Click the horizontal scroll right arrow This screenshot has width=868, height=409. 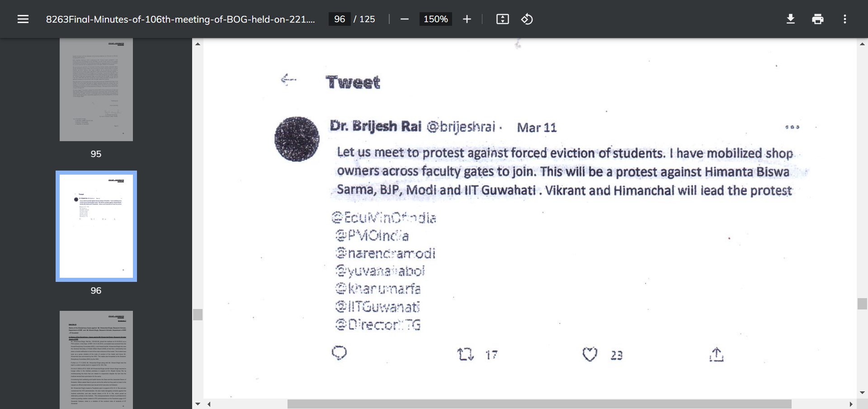click(851, 404)
